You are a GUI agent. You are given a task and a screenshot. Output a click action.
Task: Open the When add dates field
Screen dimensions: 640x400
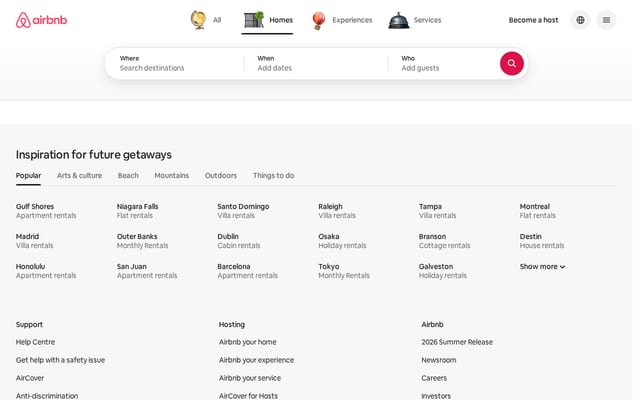[316, 63]
